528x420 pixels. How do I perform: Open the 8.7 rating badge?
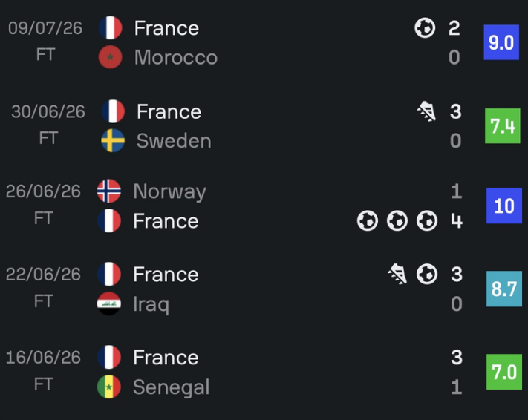pyautogui.click(x=504, y=289)
